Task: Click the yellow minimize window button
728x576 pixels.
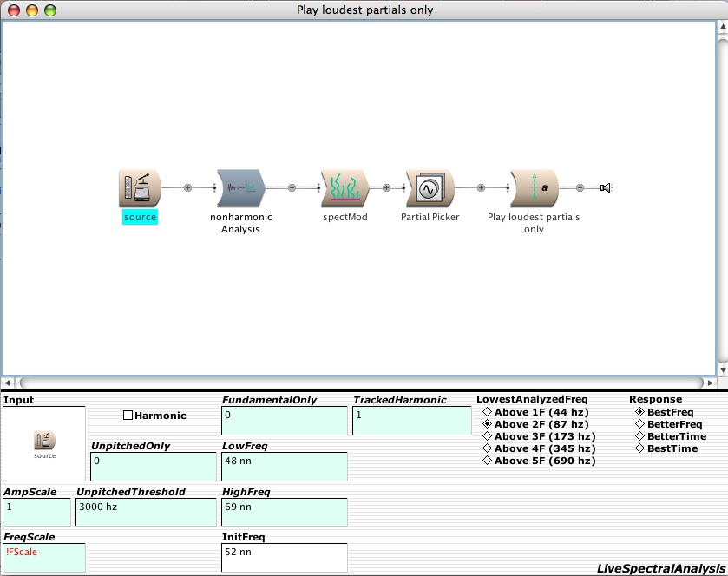Action: tap(32, 10)
